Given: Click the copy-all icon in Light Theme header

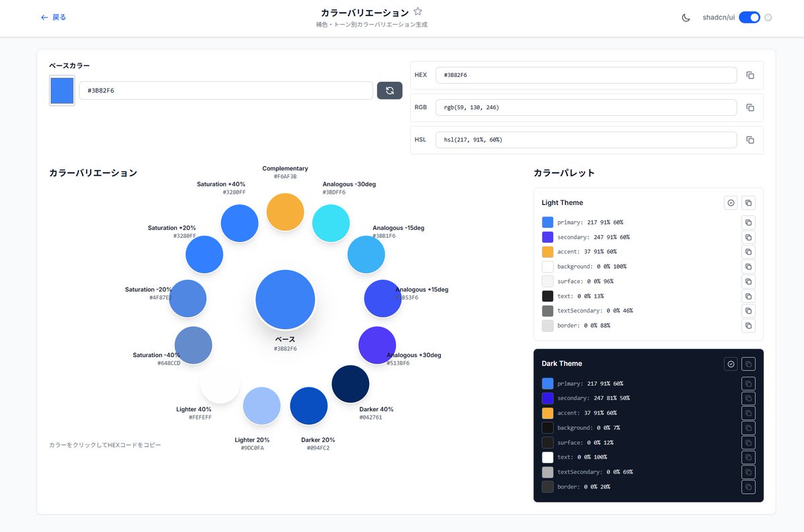Looking at the screenshot, I should tap(748, 202).
